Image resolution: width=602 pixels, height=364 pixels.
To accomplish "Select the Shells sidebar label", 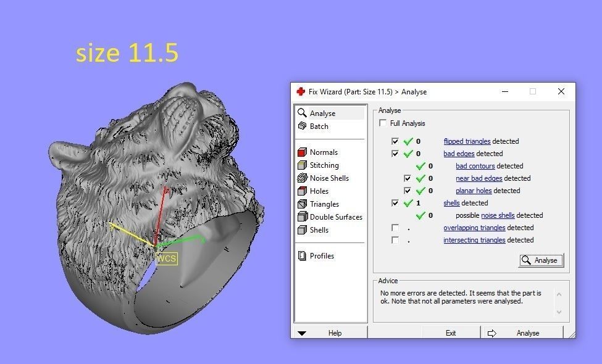I will coord(319,230).
